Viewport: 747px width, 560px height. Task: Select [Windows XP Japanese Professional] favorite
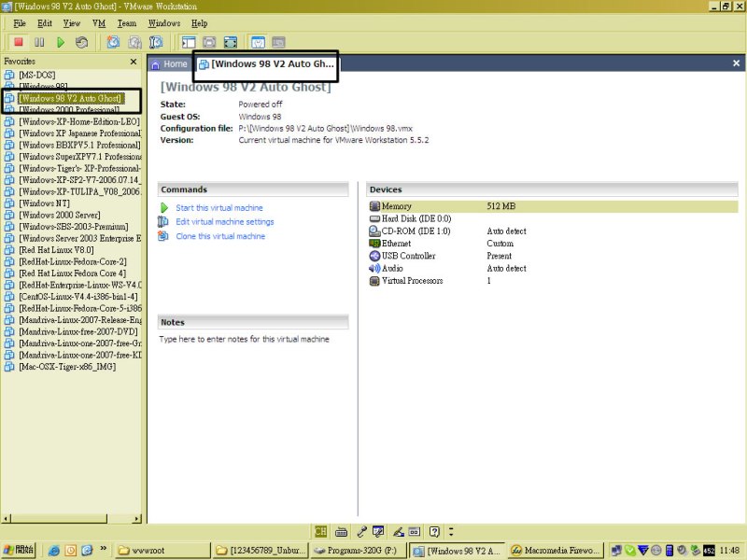coord(80,133)
